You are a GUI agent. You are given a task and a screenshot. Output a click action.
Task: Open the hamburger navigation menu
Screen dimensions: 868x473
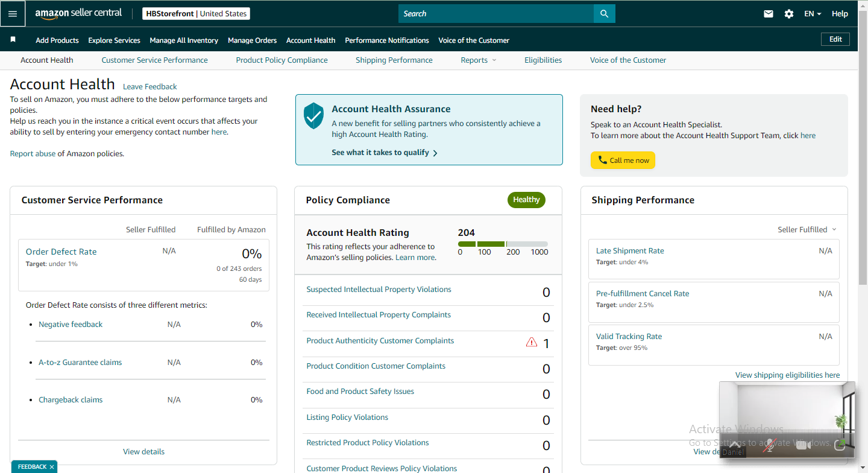[13, 13]
